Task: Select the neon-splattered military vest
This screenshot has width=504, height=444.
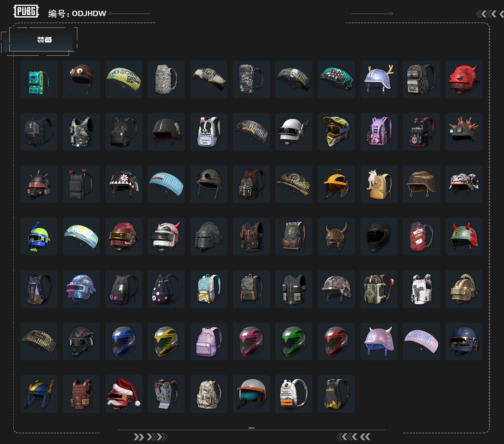Action: coord(81,132)
